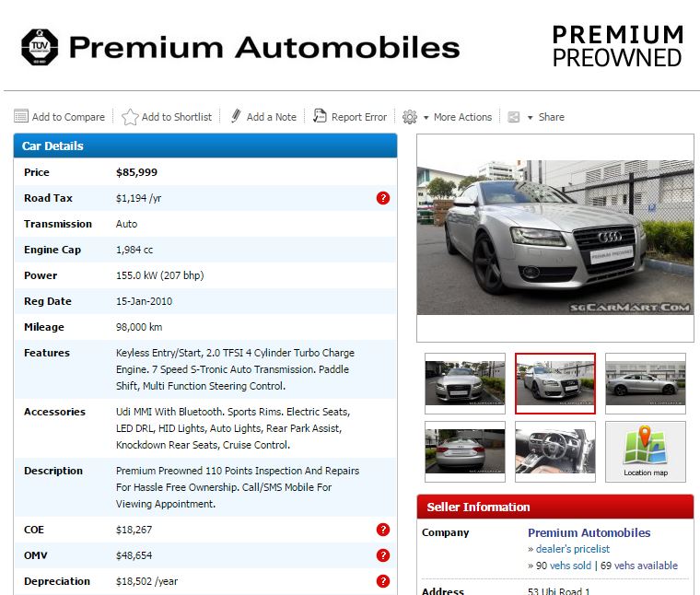Click the Add to Shortlist star icon
This screenshot has width=700, height=595.
pyautogui.click(x=130, y=117)
